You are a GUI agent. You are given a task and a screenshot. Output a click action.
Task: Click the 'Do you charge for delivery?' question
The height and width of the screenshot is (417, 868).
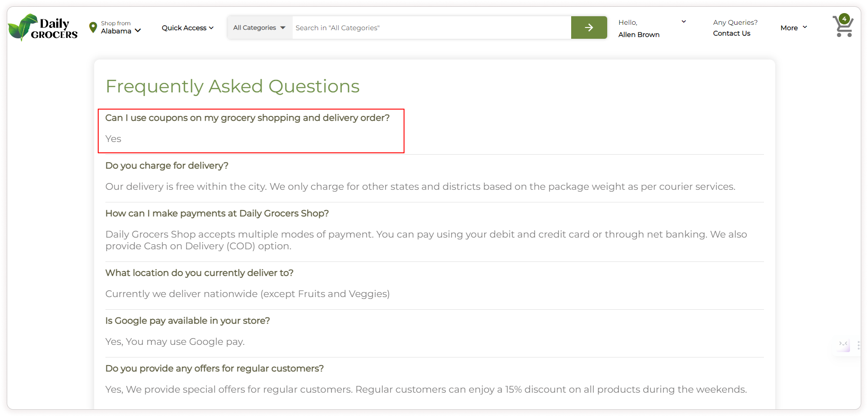tap(167, 166)
